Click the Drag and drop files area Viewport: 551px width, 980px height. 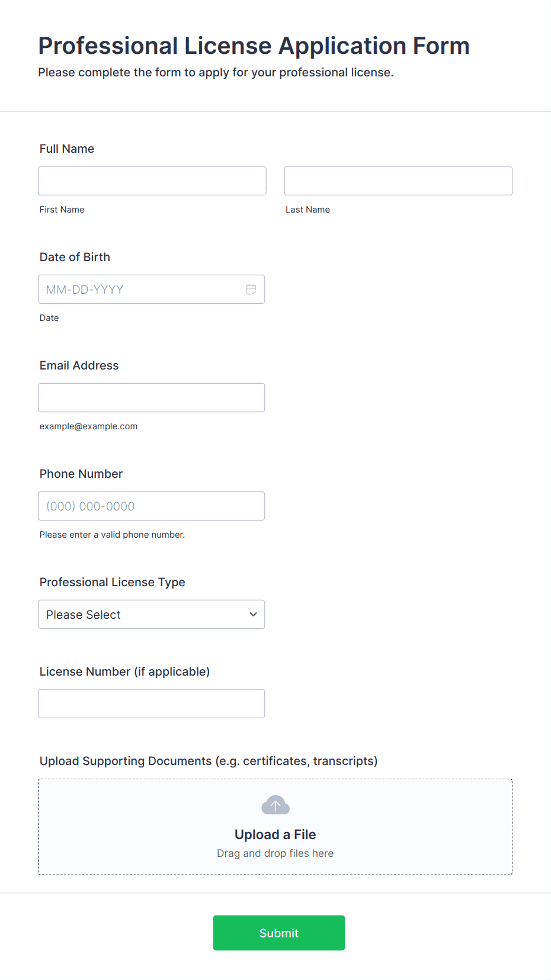(275, 827)
